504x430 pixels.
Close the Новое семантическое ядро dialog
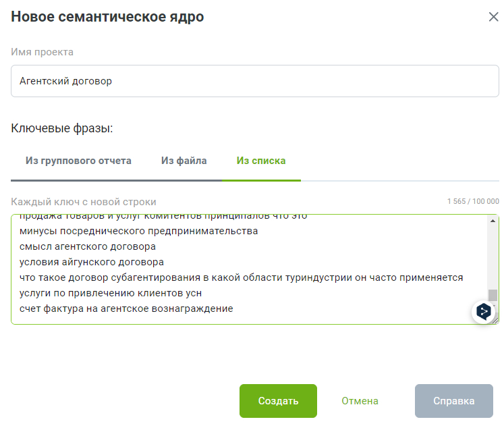point(493,17)
